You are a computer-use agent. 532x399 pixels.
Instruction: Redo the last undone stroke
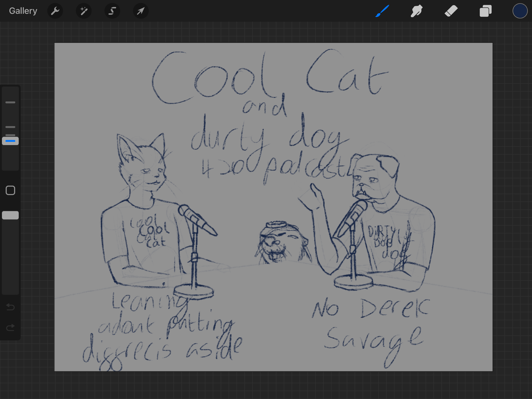tap(10, 327)
